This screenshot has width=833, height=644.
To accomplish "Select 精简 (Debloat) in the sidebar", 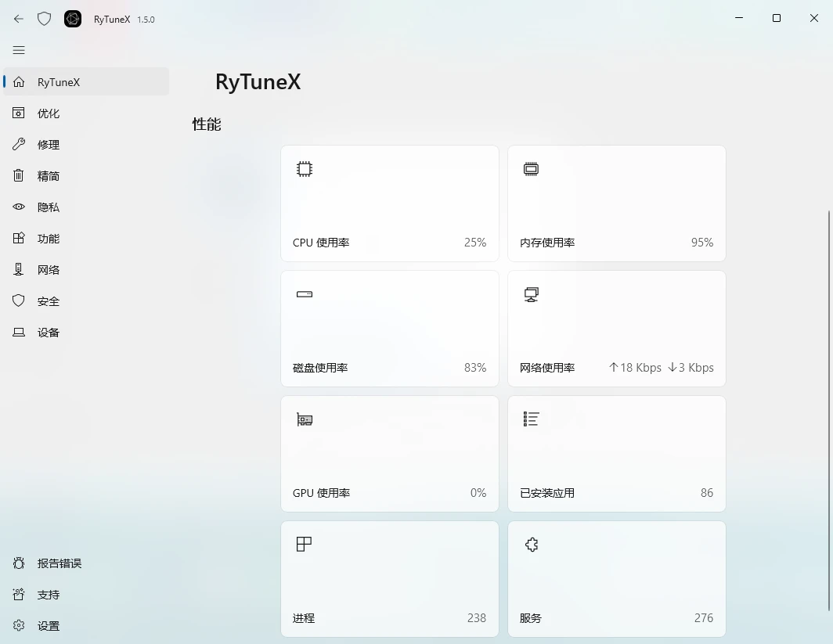I will coord(47,175).
